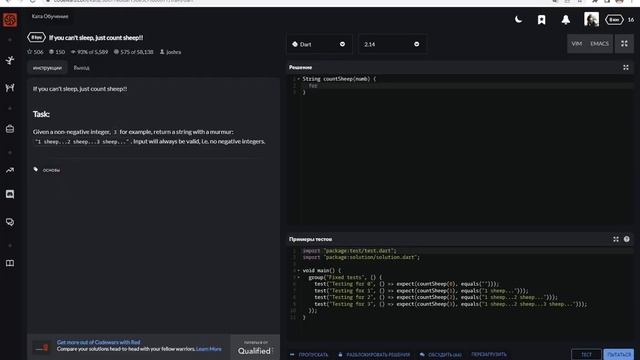640x360 pixels.
Task: Click the honor score 16
Action: click(631, 20)
